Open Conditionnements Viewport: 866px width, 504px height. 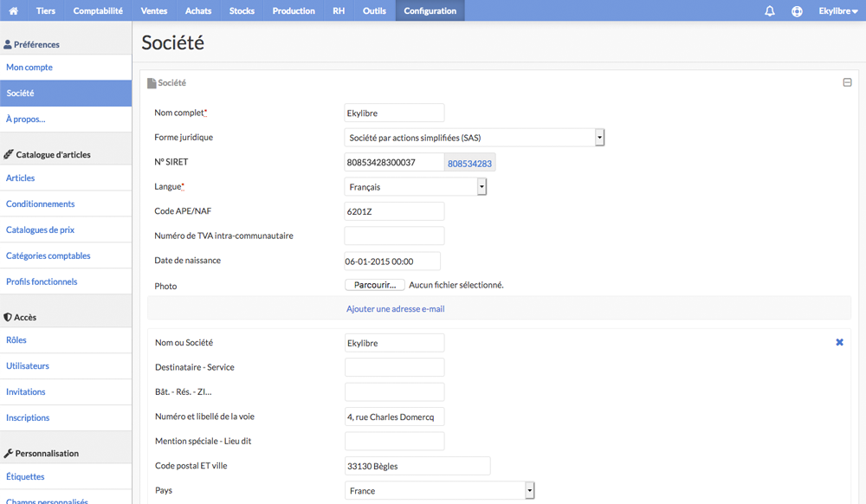(x=66, y=204)
